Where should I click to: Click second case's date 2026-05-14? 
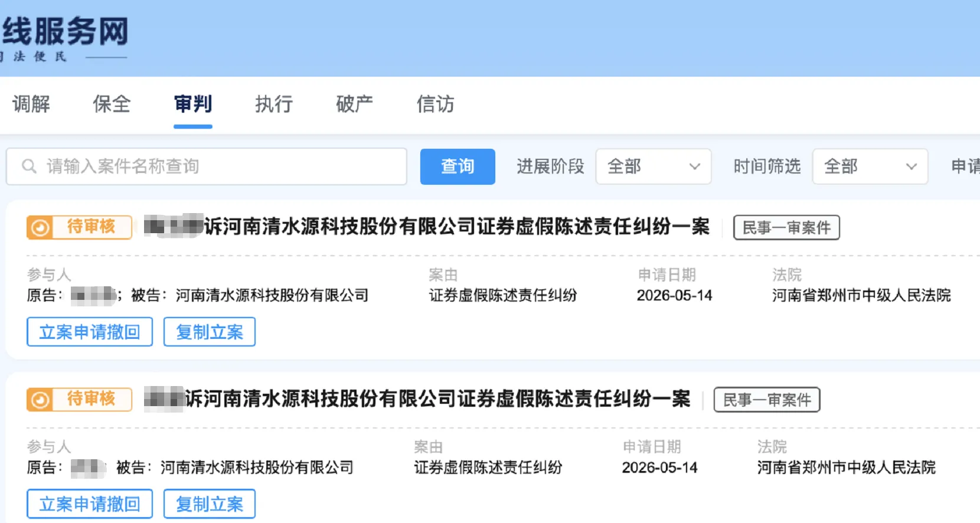pyautogui.click(x=659, y=468)
